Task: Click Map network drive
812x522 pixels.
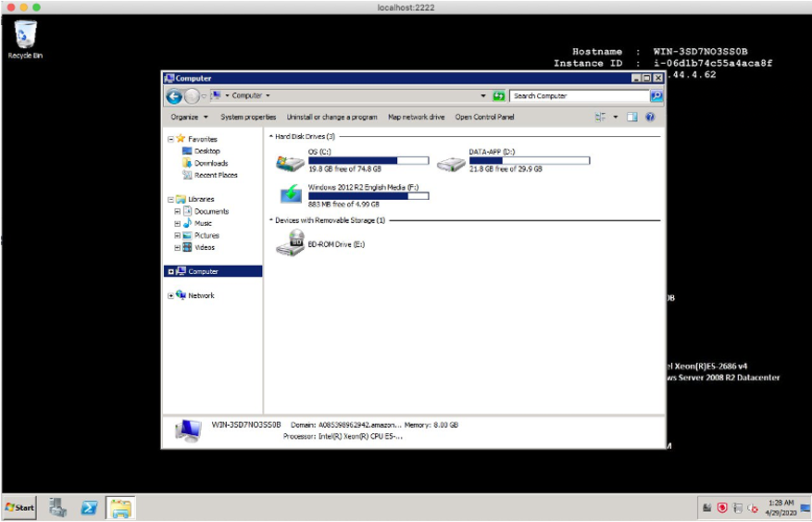Action: click(x=417, y=117)
